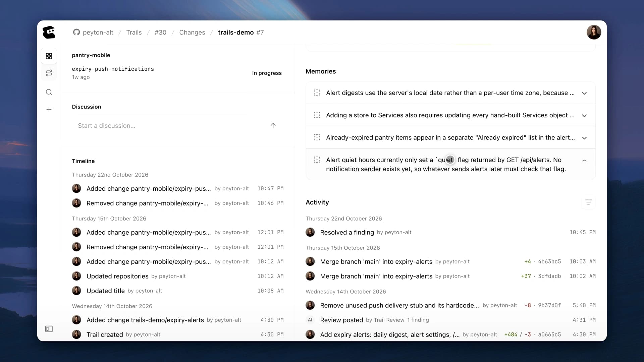Screen dimensions: 644x362
Task: Click the plus icon in sidebar
Action: 49,110
